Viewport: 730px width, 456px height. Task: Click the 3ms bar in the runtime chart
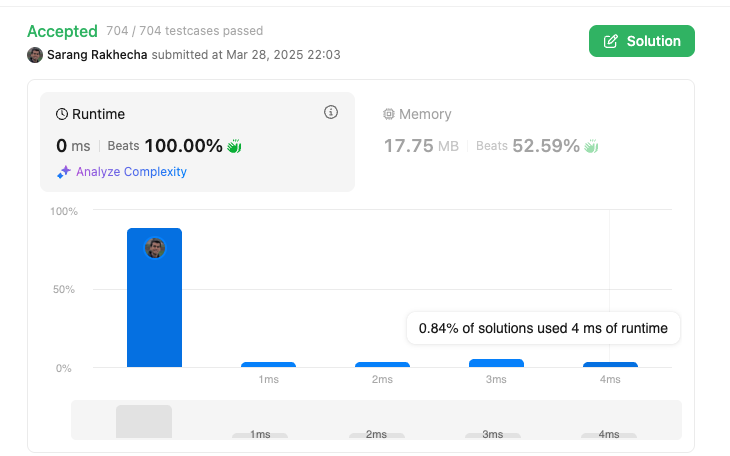pyautogui.click(x=496, y=363)
